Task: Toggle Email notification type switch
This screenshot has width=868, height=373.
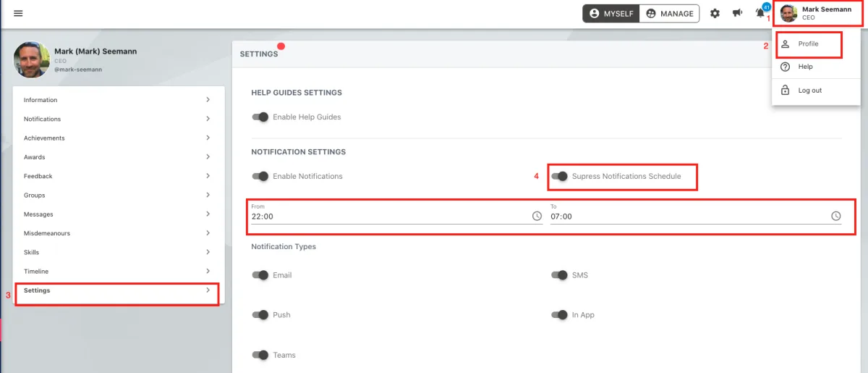Action: click(260, 275)
